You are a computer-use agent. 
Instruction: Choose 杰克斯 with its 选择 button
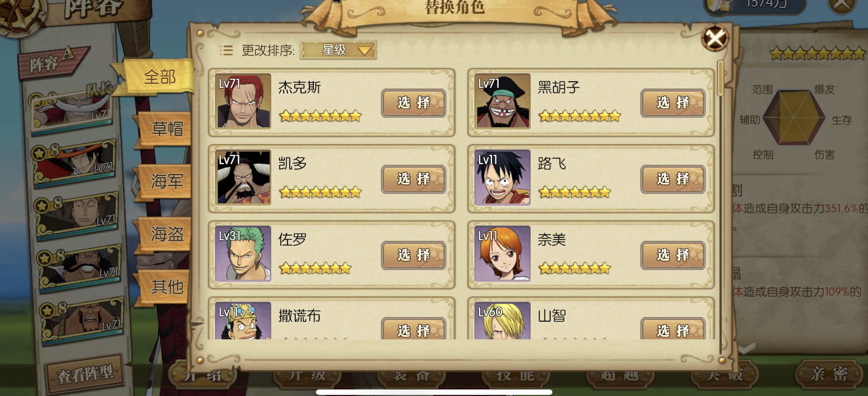coord(414,103)
